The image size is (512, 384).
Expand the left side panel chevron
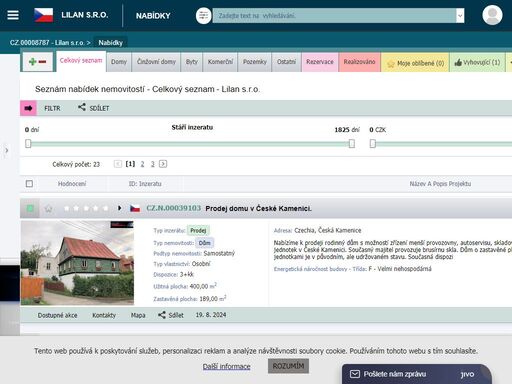pos(6,150)
